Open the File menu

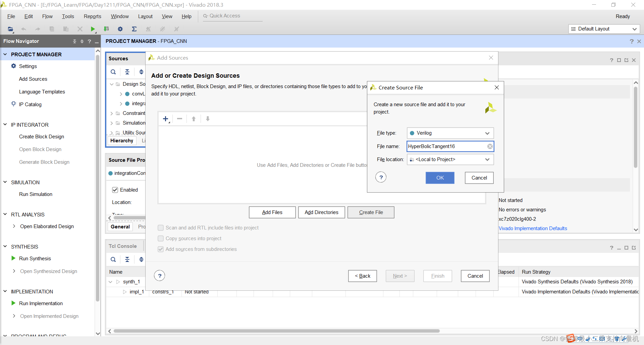coord(11,16)
